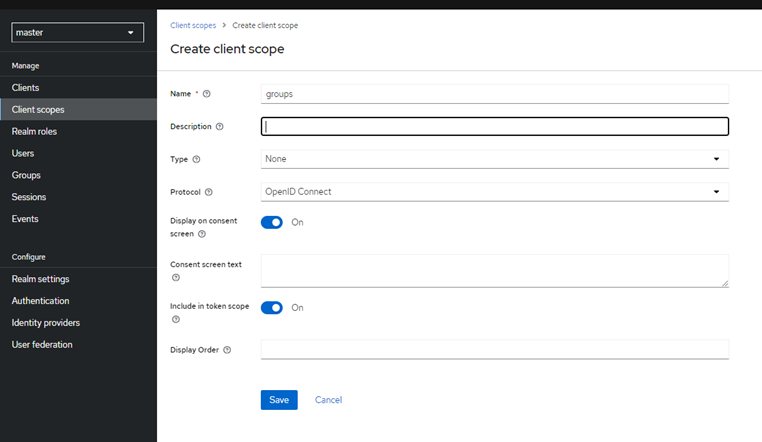Show help for Include in token scope
This screenshot has height=442, width=762.
click(x=176, y=320)
